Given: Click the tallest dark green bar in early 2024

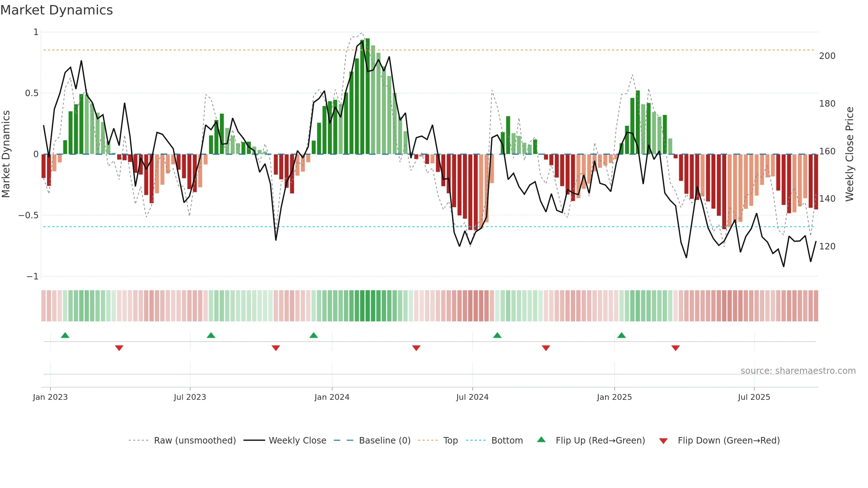Looking at the screenshot, I should [367, 96].
